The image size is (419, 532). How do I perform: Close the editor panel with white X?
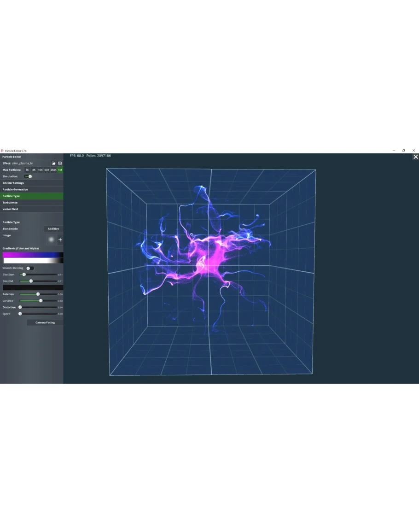click(x=415, y=157)
